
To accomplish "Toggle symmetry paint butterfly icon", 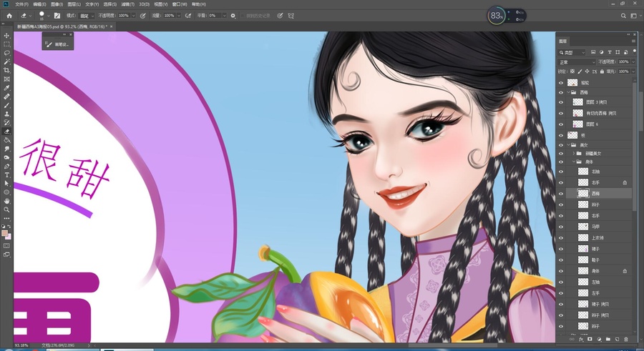I will 291,16.
